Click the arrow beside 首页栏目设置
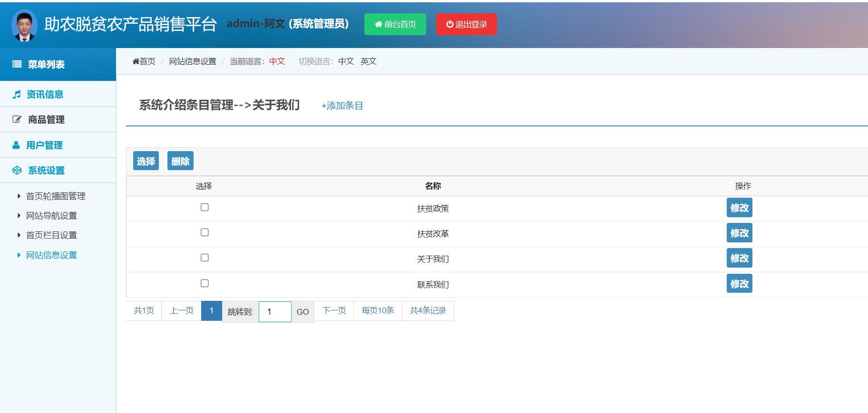Image resolution: width=868 pixels, height=413 pixels. point(19,235)
